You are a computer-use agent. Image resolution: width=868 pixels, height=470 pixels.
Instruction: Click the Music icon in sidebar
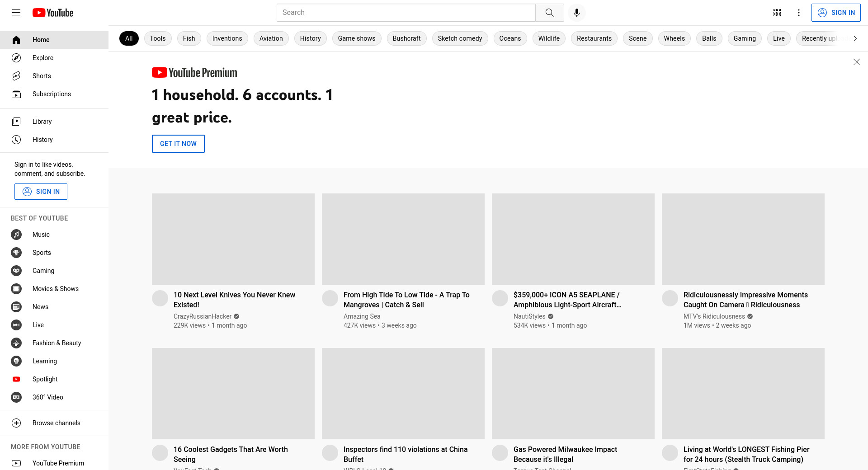[x=16, y=235]
